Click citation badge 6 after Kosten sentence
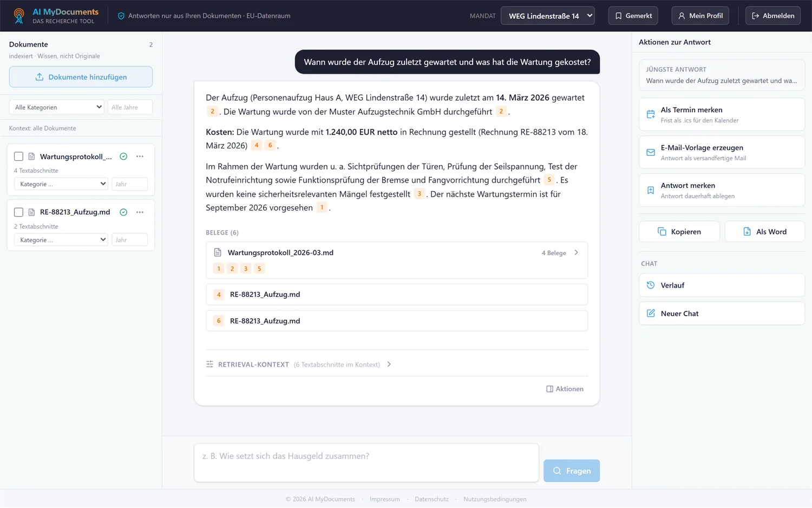Screen dimensions: 812x508 tap(270, 145)
